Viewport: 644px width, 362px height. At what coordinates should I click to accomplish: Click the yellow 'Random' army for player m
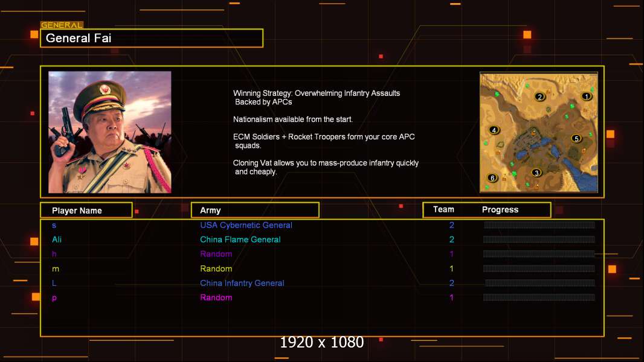tap(216, 268)
